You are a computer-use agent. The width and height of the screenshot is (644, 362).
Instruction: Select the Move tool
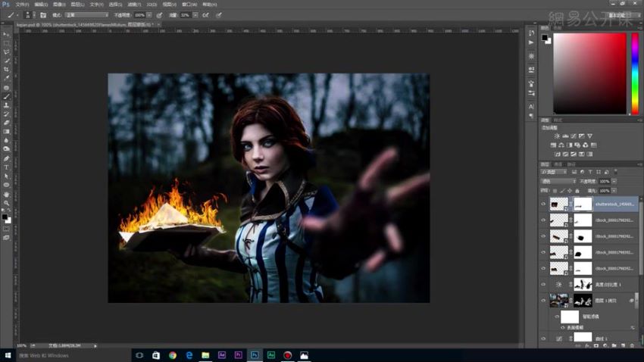[x=6, y=35]
